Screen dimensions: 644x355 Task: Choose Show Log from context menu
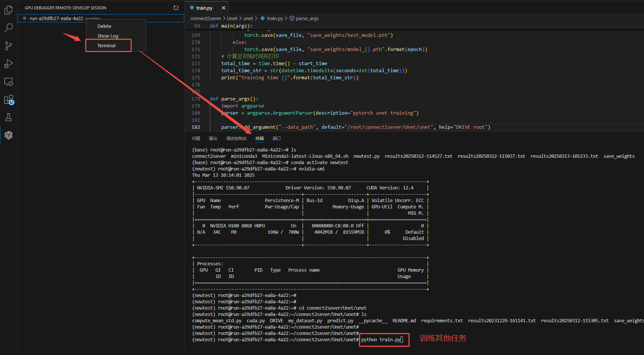point(108,36)
